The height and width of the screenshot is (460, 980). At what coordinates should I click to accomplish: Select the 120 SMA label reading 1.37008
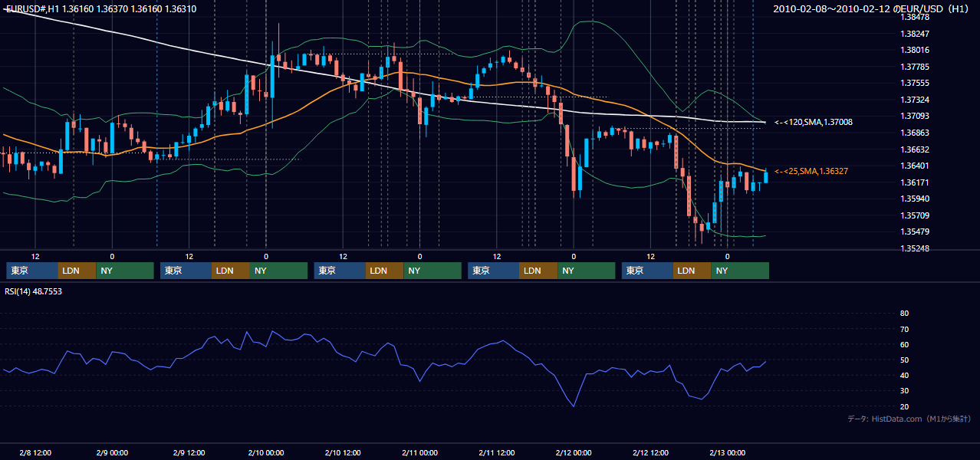pos(814,122)
